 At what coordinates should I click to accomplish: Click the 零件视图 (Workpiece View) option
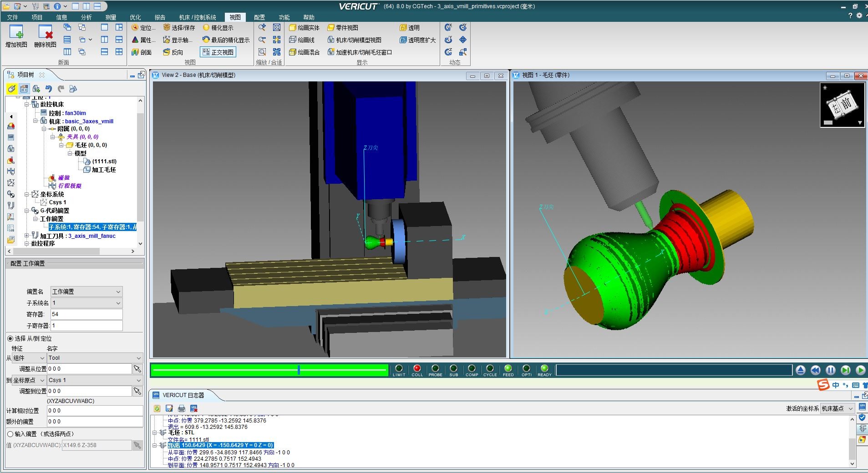tap(343, 28)
